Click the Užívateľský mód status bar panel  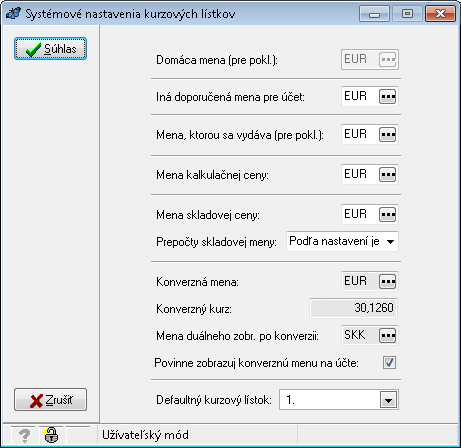click(x=198, y=435)
